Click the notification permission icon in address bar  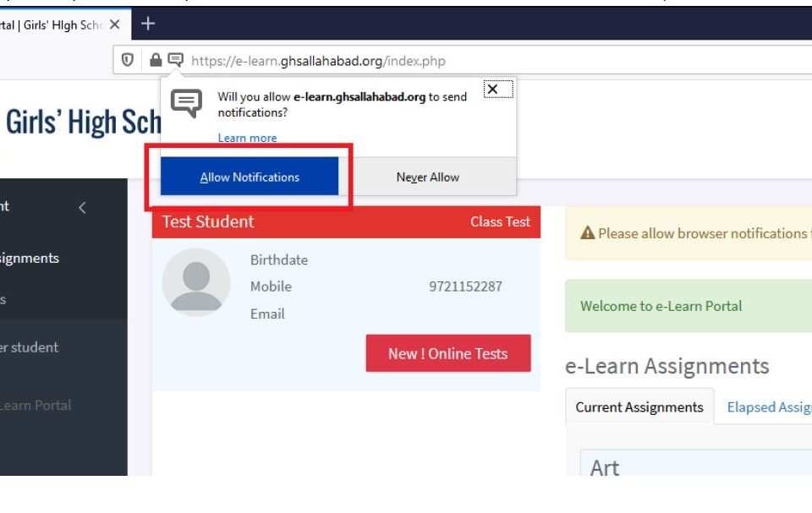click(x=175, y=60)
